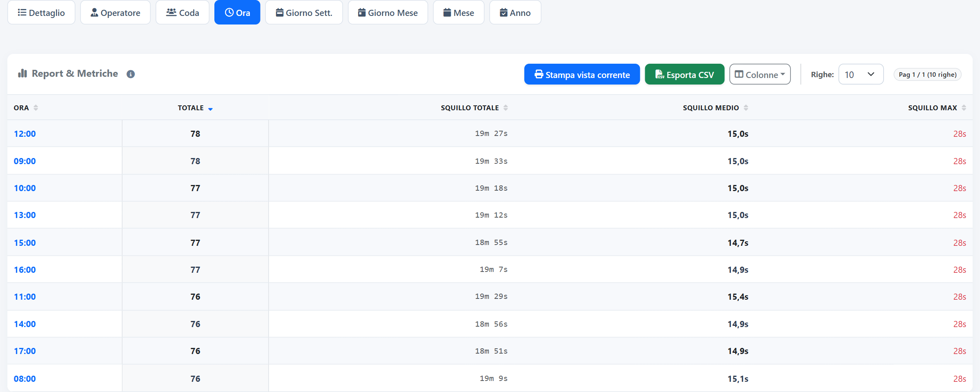Open the 15:00 hour link
The width and height of the screenshot is (980, 392).
[25, 243]
